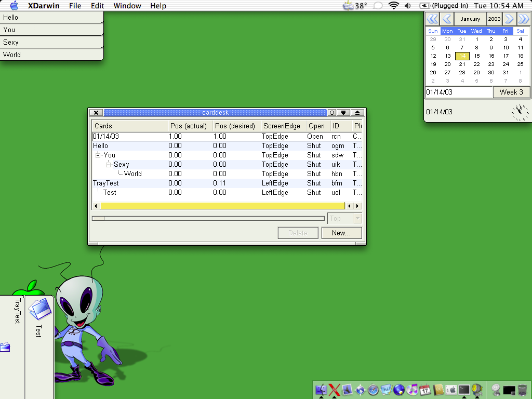Click the ID value "rcn"
The height and width of the screenshot is (399, 532).
tap(336, 137)
